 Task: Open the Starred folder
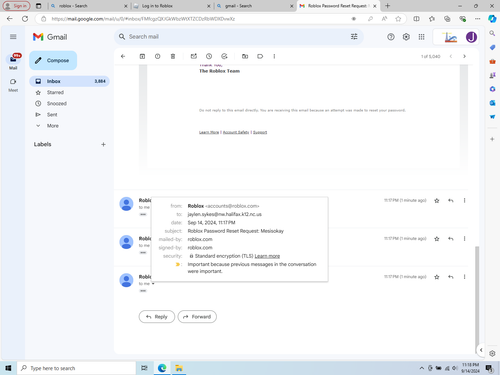point(55,92)
